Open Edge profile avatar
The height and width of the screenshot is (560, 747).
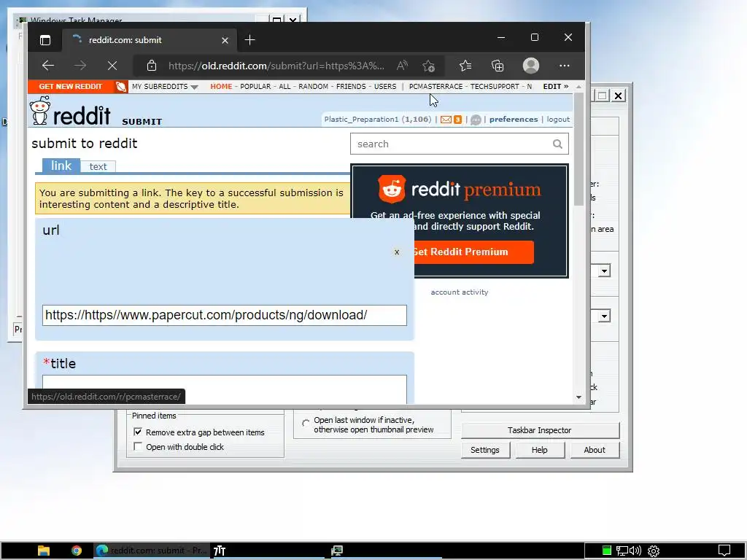531,66
